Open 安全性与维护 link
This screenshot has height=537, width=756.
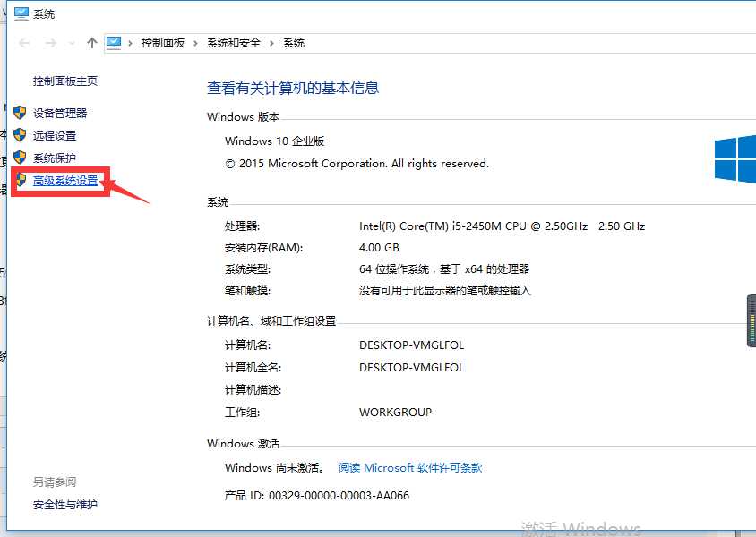click(65, 505)
